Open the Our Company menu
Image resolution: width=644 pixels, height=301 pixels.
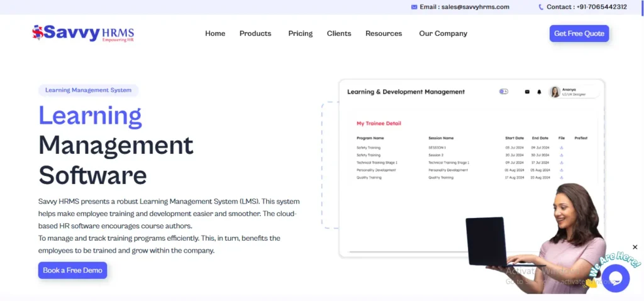click(x=443, y=34)
